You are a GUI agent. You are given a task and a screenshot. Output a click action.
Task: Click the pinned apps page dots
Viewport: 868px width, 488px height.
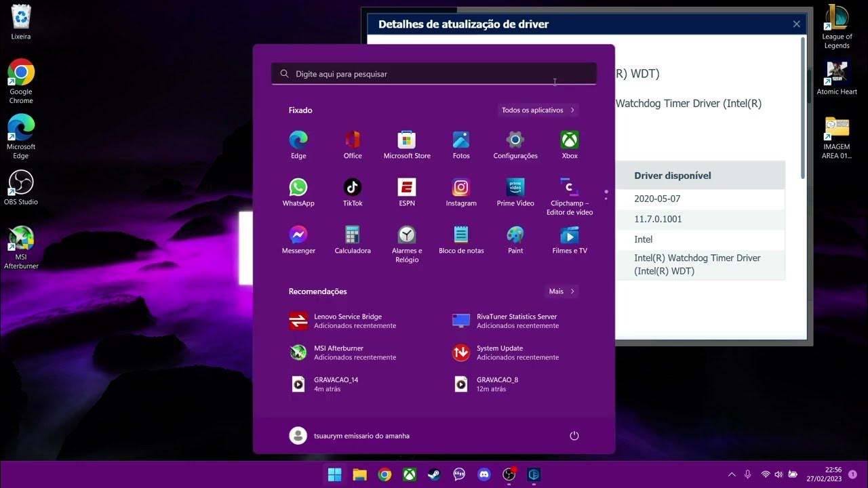tap(606, 195)
